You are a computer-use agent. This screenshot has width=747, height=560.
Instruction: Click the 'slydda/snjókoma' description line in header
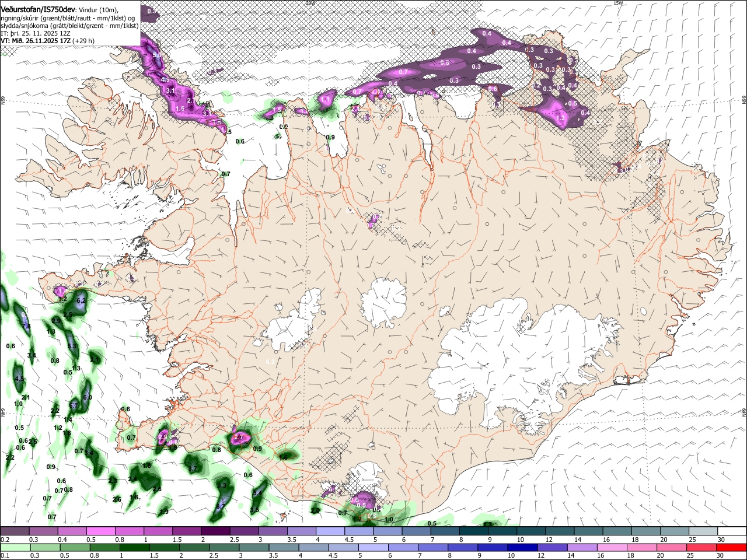[x=69, y=26]
